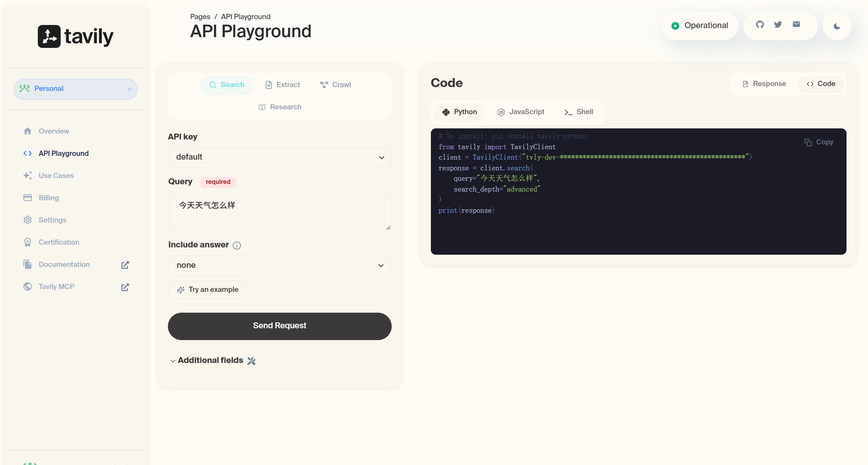Click the Include answer info icon
The height and width of the screenshot is (465, 868).
[x=237, y=245]
